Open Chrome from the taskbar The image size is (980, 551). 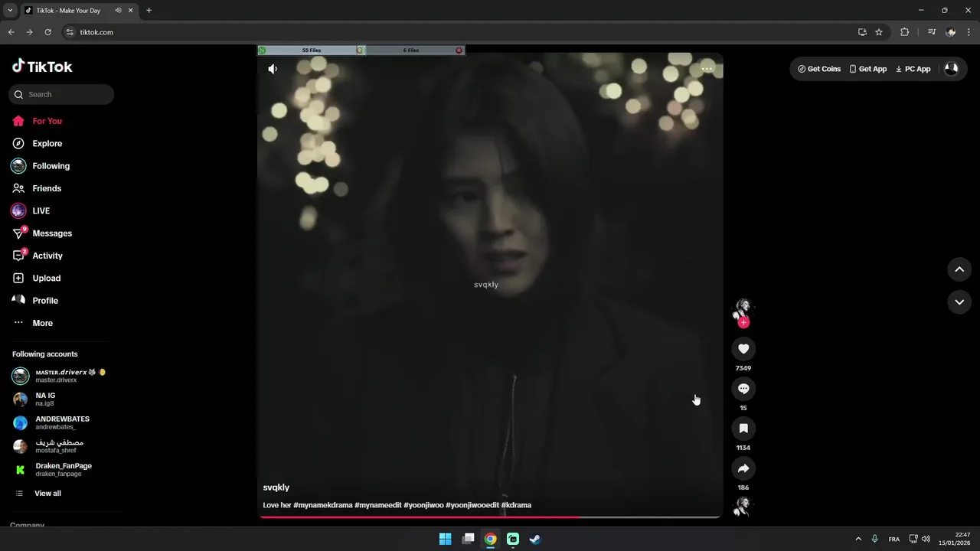pos(490,539)
